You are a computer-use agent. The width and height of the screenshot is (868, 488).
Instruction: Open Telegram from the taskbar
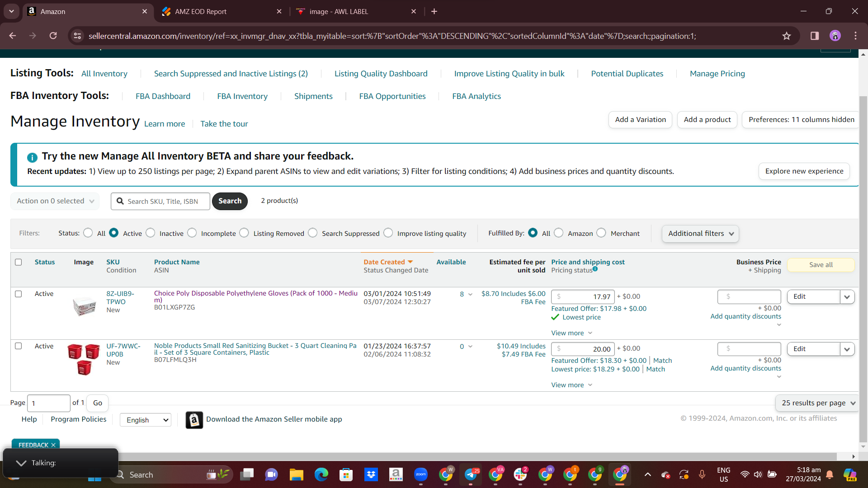471,474
